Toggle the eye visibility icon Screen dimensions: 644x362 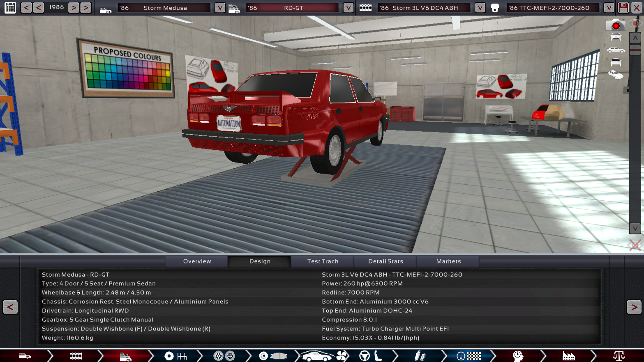636,24
